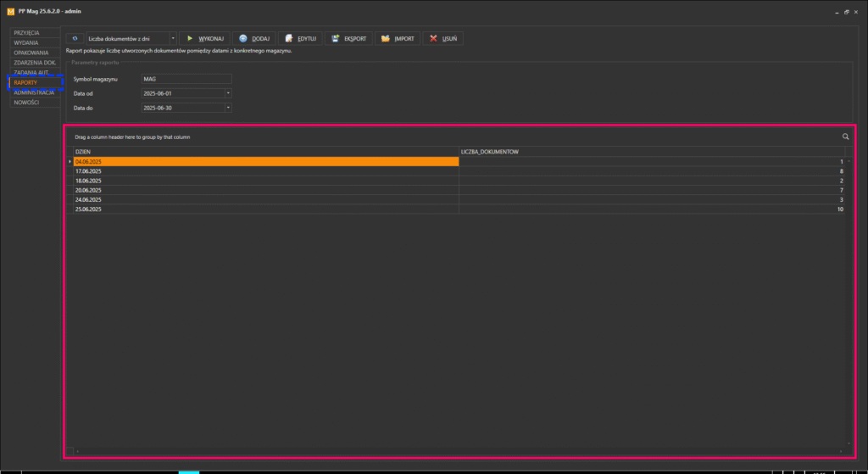Open the grid search magnifier icon

coord(845,137)
